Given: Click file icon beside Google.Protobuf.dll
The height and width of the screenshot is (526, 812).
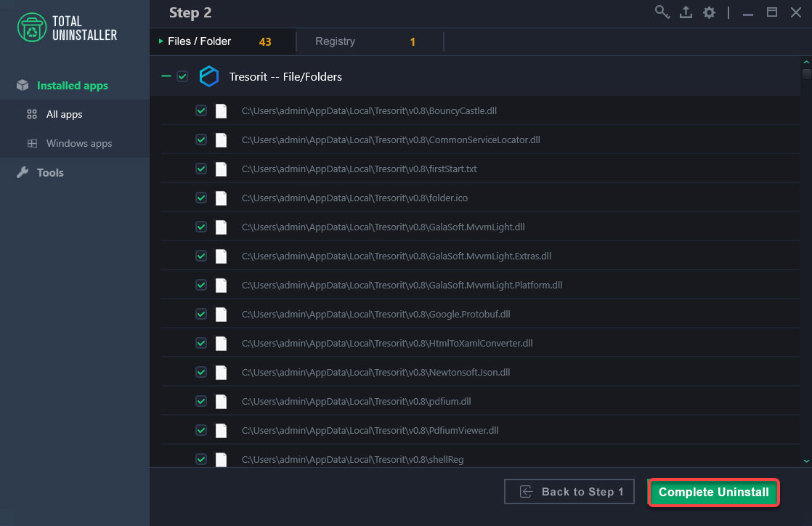Looking at the screenshot, I should (221, 314).
